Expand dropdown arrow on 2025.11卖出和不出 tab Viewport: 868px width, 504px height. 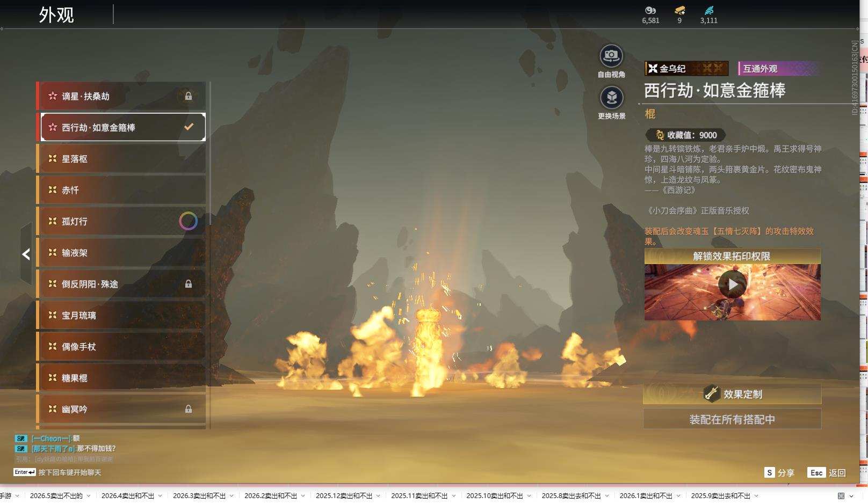[x=454, y=496]
